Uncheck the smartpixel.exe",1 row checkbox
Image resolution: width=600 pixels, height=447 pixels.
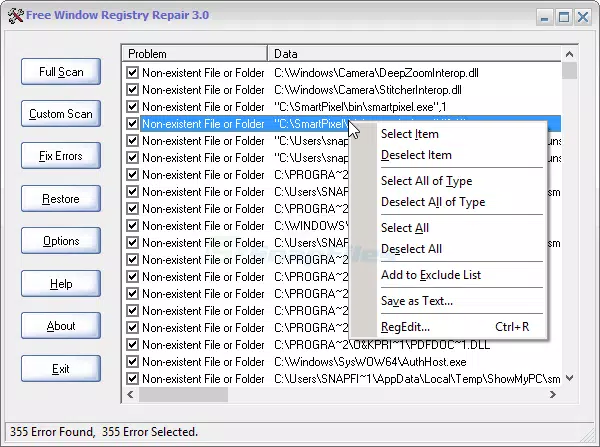click(x=132, y=106)
